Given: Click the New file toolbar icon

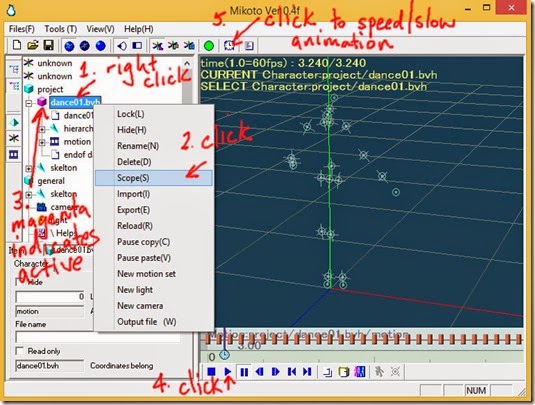Looking at the screenshot, I should pyautogui.click(x=17, y=45).
